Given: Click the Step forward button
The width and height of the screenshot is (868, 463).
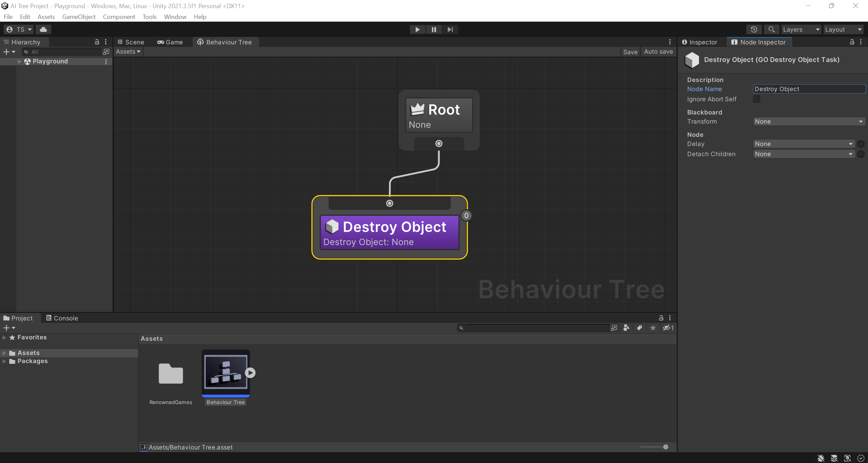Looking at the screenshot, I should click(450, 29).
